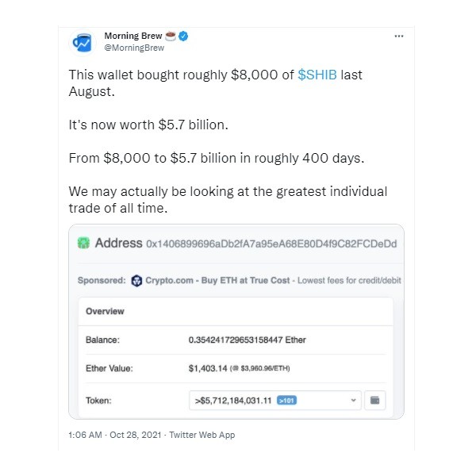This screenshot has width=476, height=476.
Task: Click the Morning Brew profile avatar
Action: click(83, 42)
